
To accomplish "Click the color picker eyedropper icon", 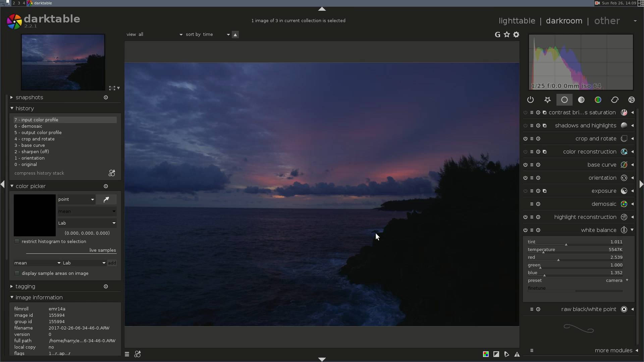I will [x=106, y=199].
